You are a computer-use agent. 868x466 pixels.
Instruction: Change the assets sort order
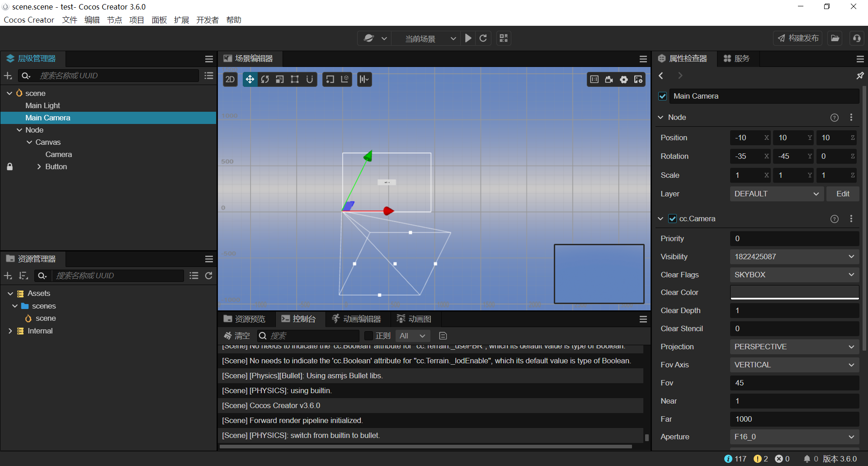point(24,276)
